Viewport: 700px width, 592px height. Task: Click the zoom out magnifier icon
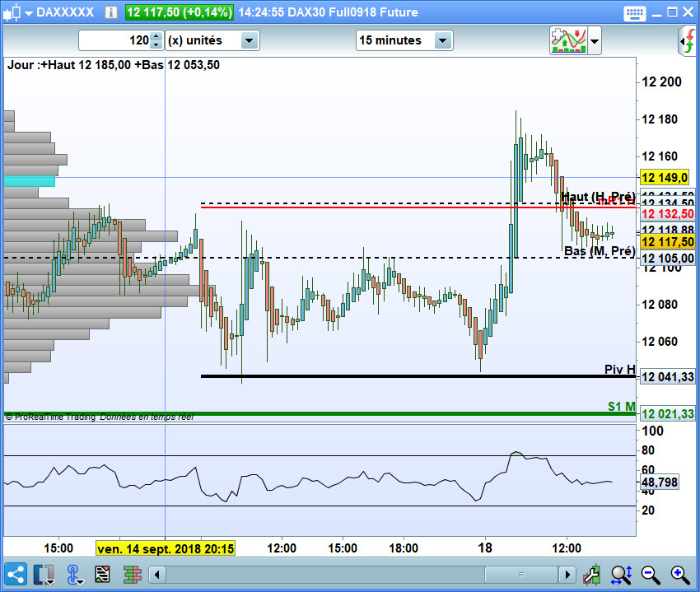[651, 575]
